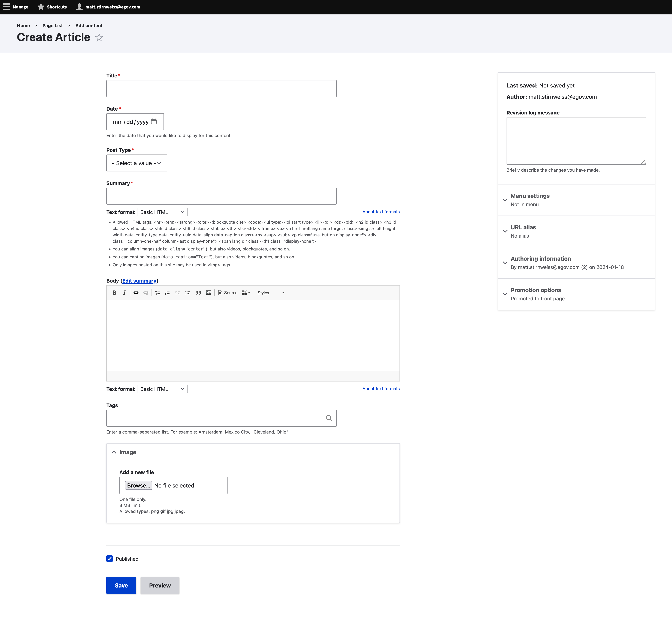Click inside the Body editor area
The image size is (672, 642).
253,335
